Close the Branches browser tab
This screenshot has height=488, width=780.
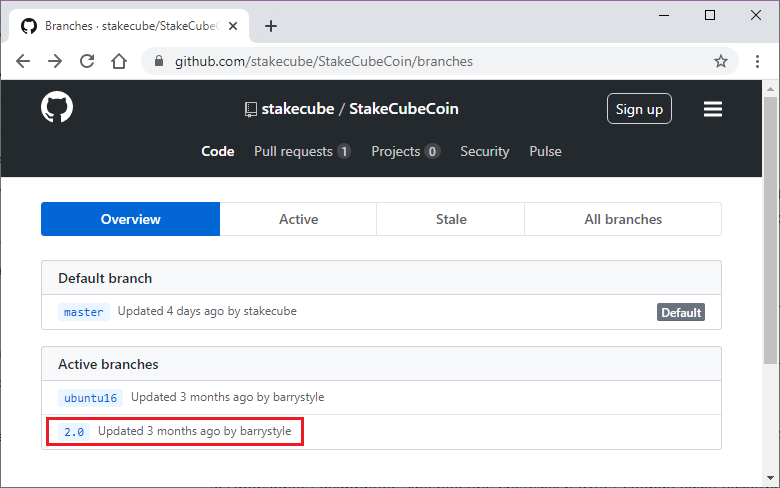click(x=233, y=26)
